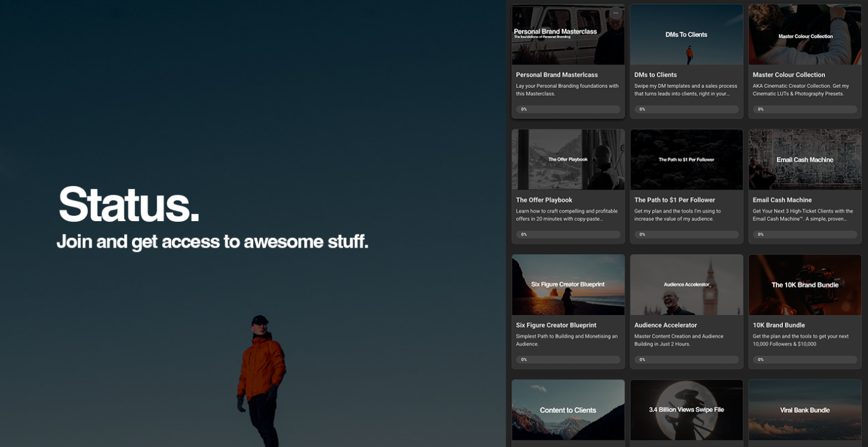The height and width of the screenshot is (447, 868).
Task: Open Content to Clients thumbnail
Action: [568, 410]
